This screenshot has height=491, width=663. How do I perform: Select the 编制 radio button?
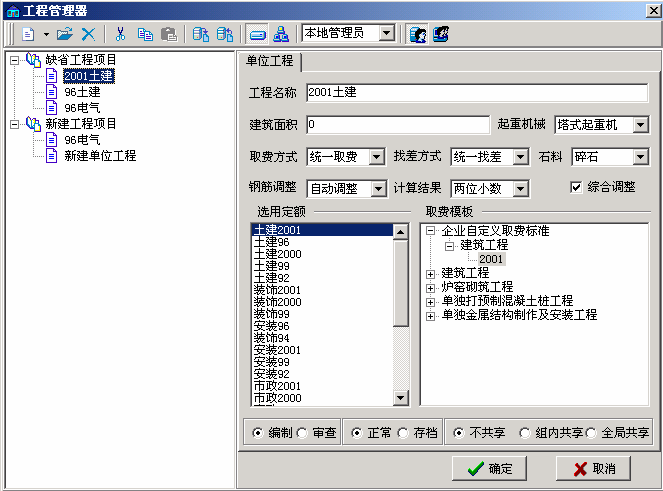tap(257, 433)
